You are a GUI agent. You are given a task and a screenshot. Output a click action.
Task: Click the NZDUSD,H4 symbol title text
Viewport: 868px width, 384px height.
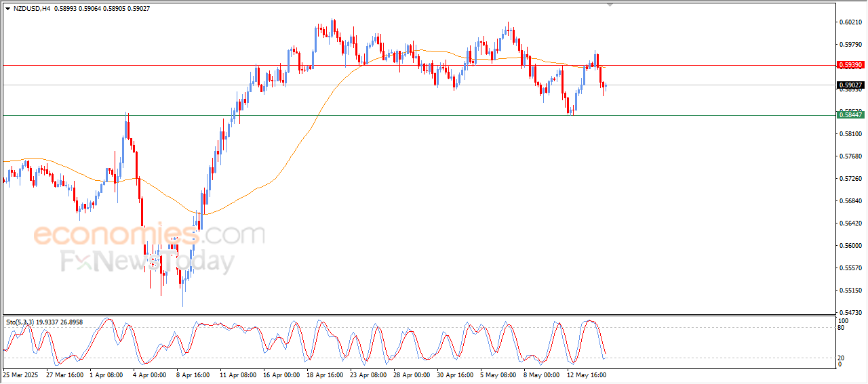[x=32, y=9]
